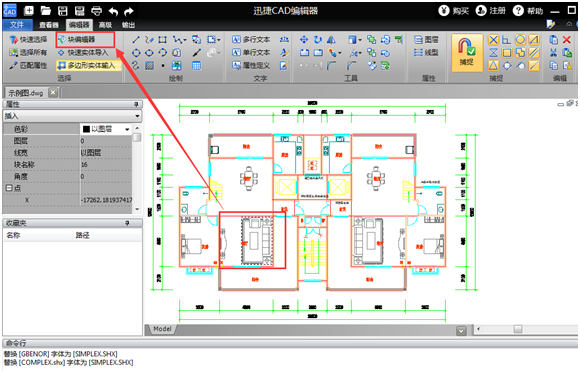Click the 购买 purchase button

tap(454, 11)
